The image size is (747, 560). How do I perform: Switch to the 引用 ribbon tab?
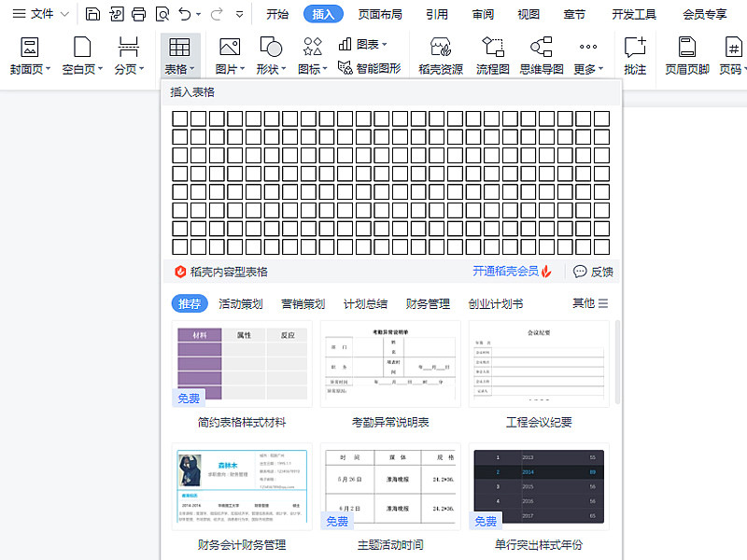click(x=437, y=14)
